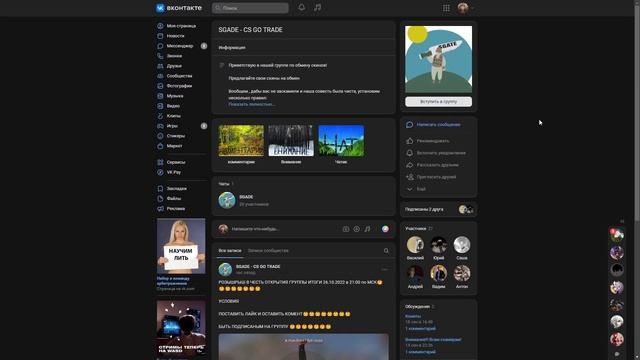This screenshot has height=360, width=640.
Task: Select the Все записи tab
Action: [230, 251]
